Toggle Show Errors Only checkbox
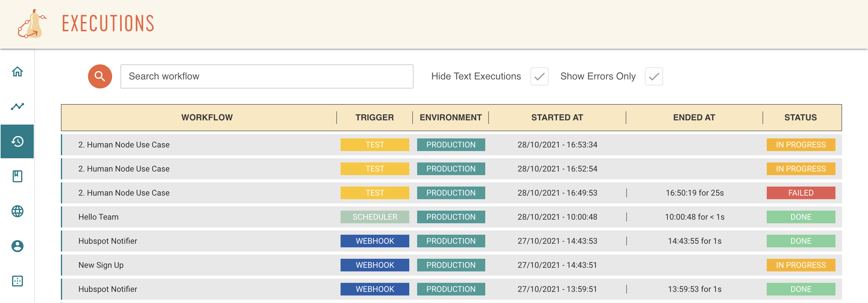868x303 pixels. tap(654, 76)
